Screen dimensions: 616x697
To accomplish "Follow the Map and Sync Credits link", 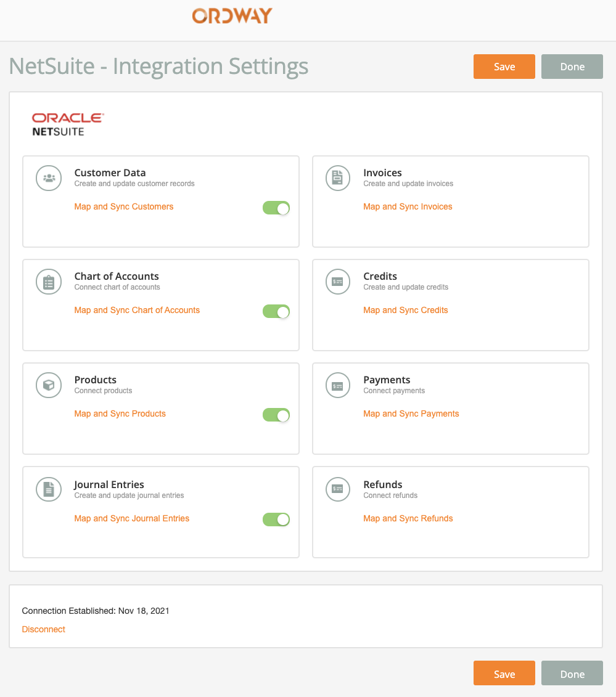I will coord(406,310).
